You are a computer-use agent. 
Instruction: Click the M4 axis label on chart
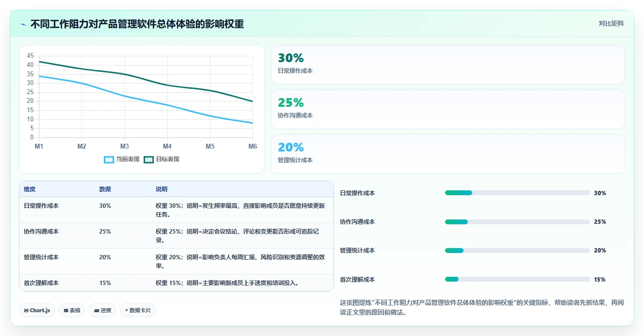point(167,146)
